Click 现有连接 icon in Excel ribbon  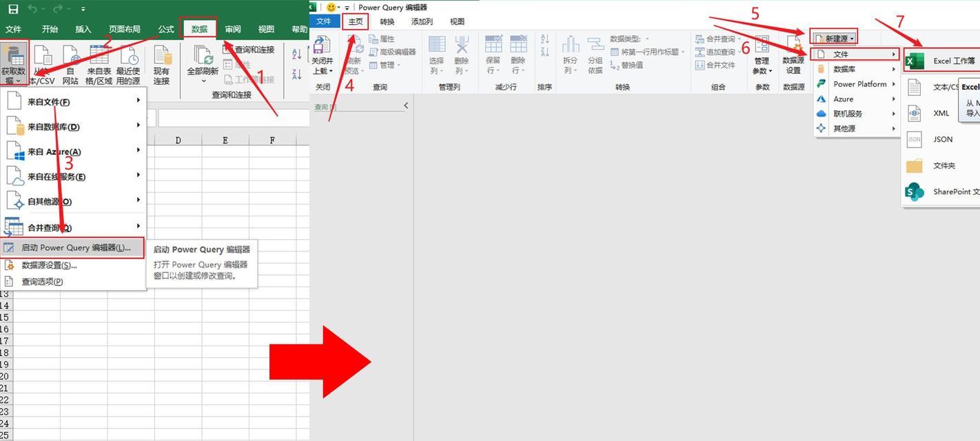(x=161, y=64)
